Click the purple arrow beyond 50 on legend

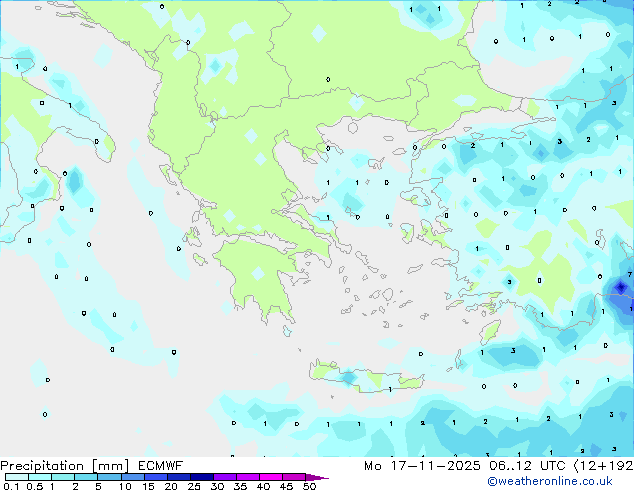317,477
